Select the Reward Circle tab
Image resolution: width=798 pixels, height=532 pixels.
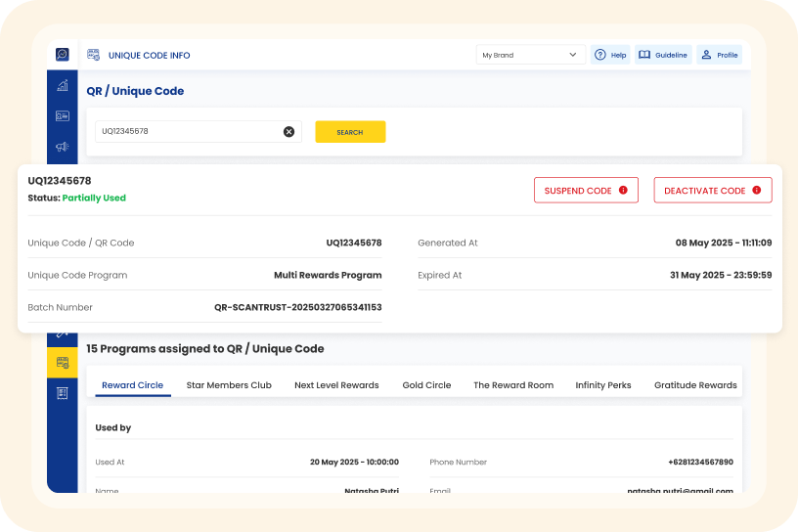pyautogui.click(x=132, y=385)
